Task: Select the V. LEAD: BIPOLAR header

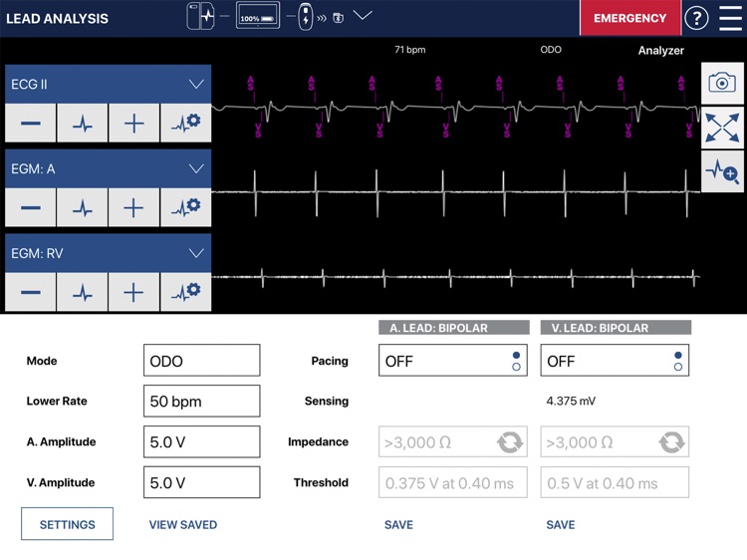Action: (x=616, y=328)
